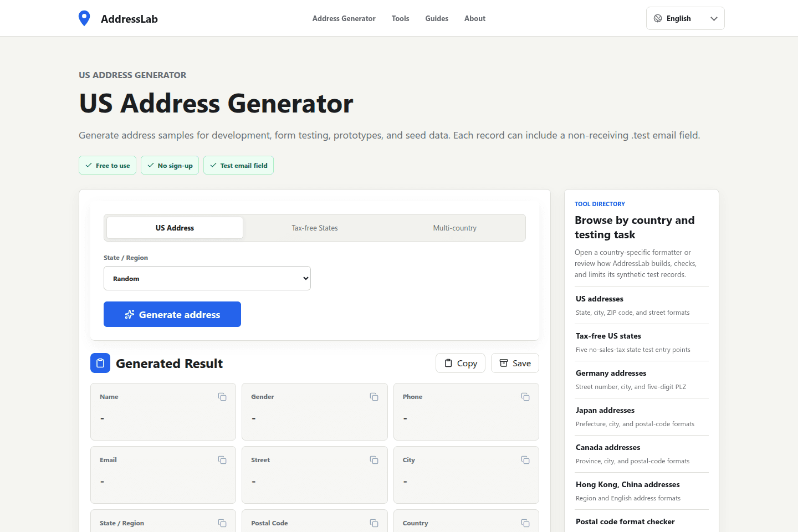This screenshot has width=798, height=532.
Task: Copy the Name field value
Action: click(222, 397)
